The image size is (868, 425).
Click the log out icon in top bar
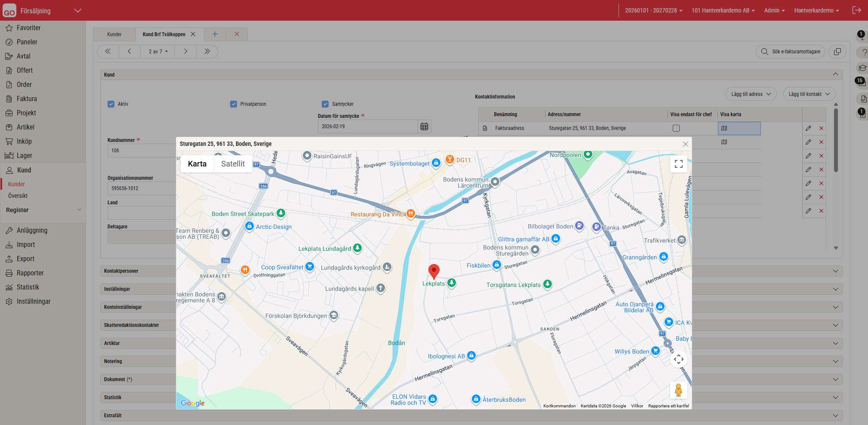click(x=857, y=10)
